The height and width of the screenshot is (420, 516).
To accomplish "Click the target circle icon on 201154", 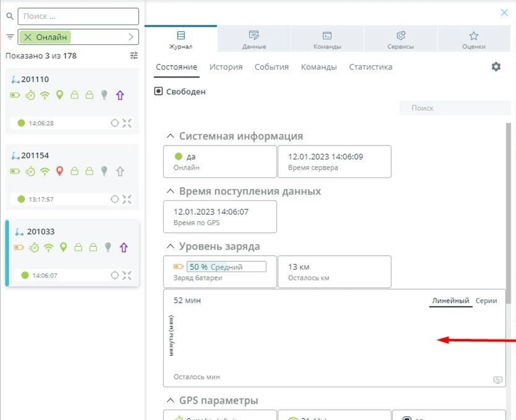I will click(115, 199).
